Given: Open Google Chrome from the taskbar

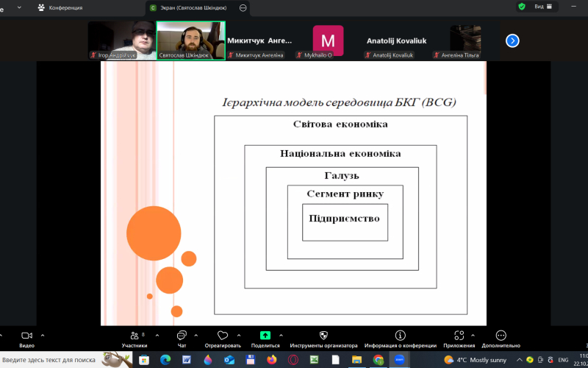Looking at the screenshot, I should (378, 360).
